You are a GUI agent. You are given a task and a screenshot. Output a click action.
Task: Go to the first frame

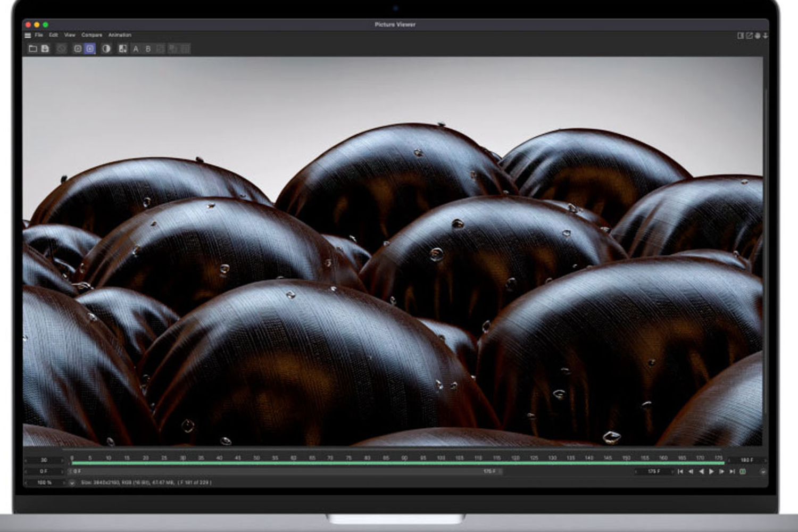(680, 471)
